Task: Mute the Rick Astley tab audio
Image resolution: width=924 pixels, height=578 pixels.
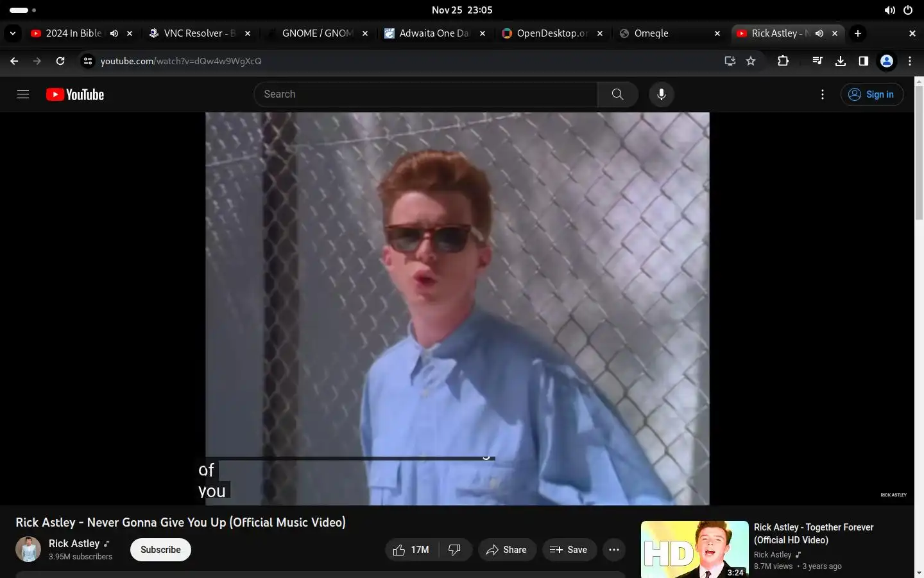Action: click(819, 33)
